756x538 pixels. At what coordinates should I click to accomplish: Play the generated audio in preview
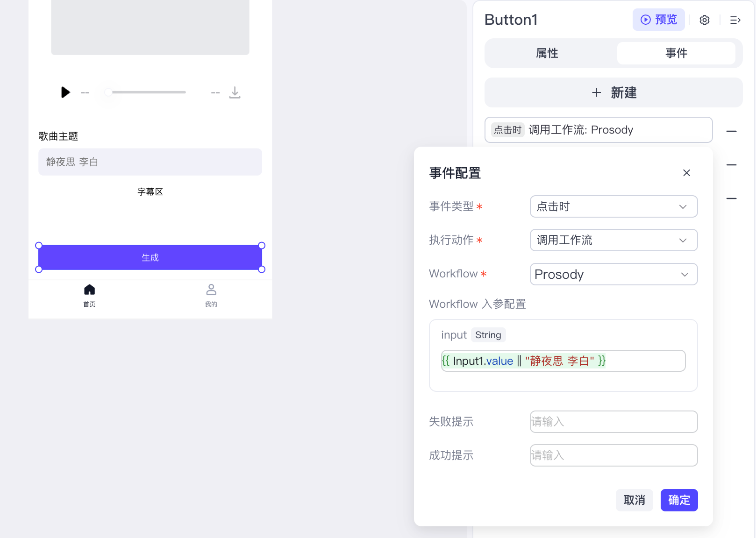65,92
